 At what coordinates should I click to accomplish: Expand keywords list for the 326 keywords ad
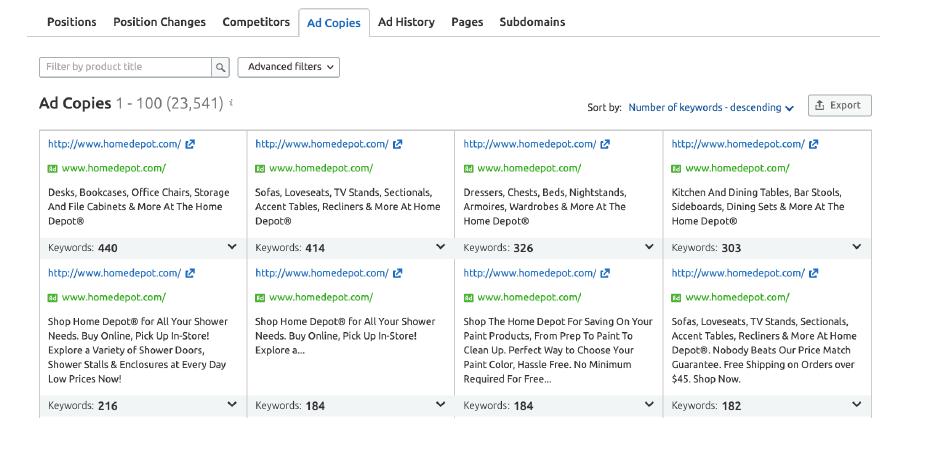tap(648, 247)
